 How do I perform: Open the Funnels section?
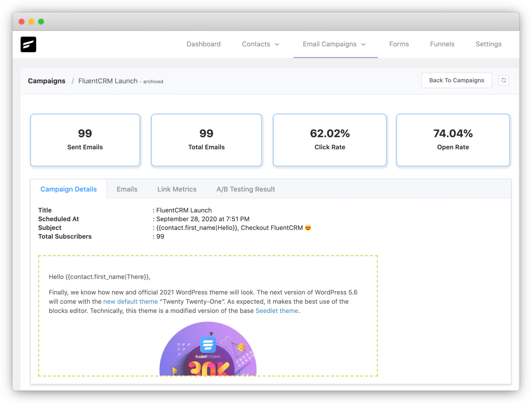click(442, 44)
